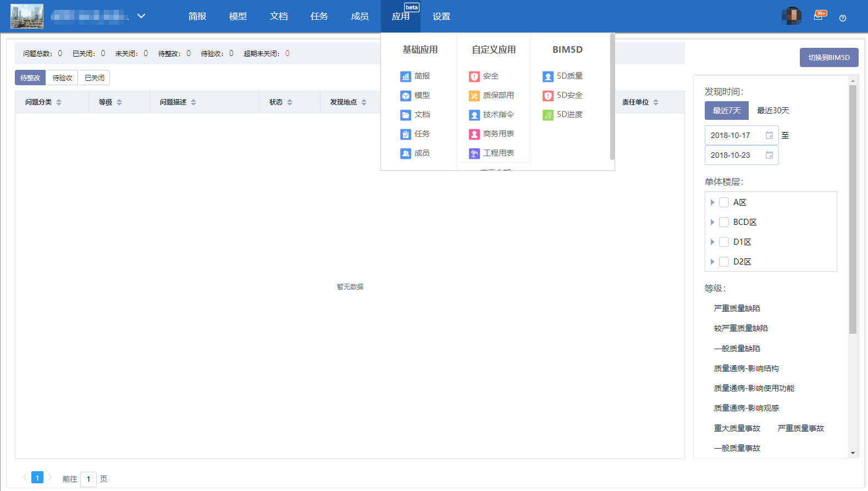This screenshot has height=491, width=868.
Task: Click the help question mark icon
Action: (x=843, y=18)
